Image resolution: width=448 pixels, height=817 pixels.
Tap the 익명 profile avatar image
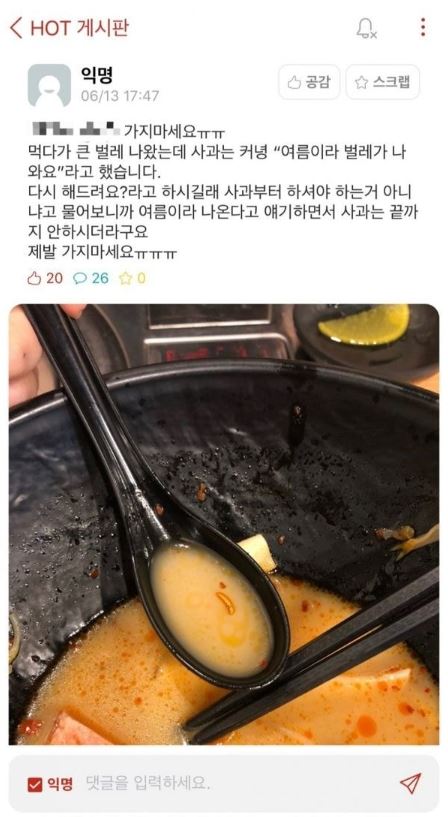tap(49, 85)
